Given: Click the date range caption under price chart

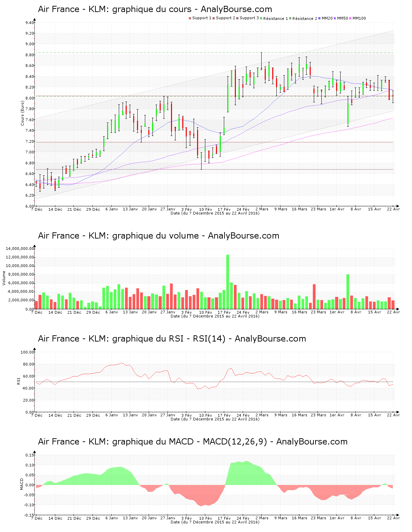Looking at the screenshot, I should pyautogui.click(x=215, y=213).
